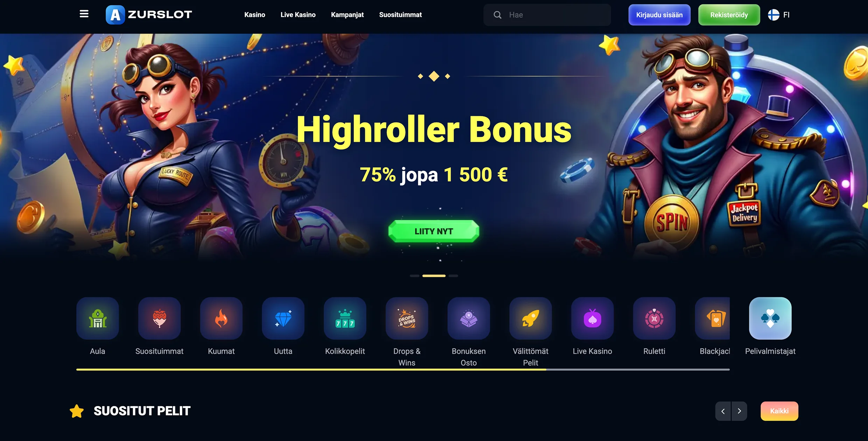The width and height of the screenshot is (868, 441).
Task: Select the Välittömät Pelit rocket icon
Action: tap(531, 318)
